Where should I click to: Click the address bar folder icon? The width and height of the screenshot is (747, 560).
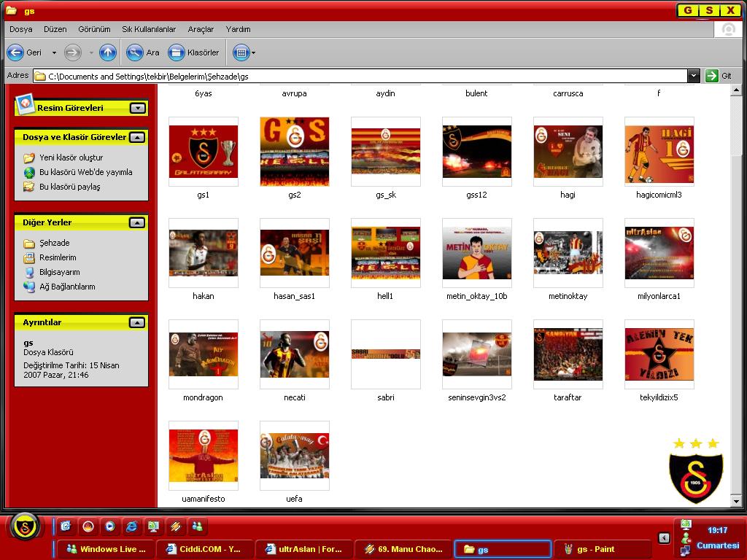click(x=41, y=76)
